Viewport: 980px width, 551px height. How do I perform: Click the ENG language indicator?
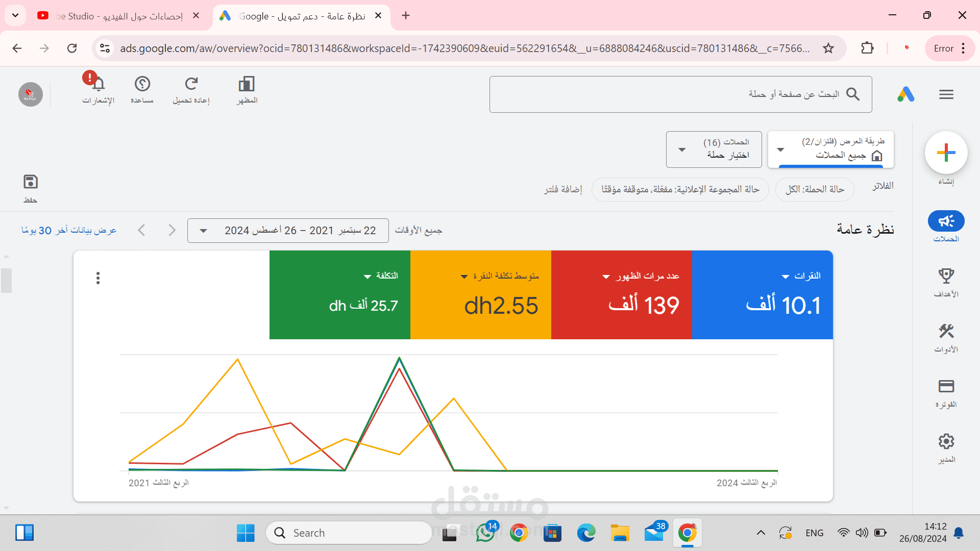tap(814, 533)
